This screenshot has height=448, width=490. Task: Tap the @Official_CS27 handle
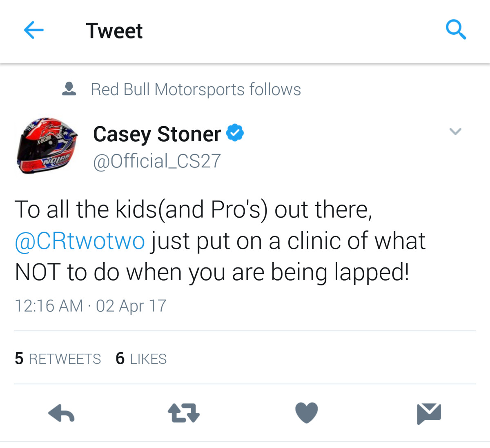tap(157, 161)
